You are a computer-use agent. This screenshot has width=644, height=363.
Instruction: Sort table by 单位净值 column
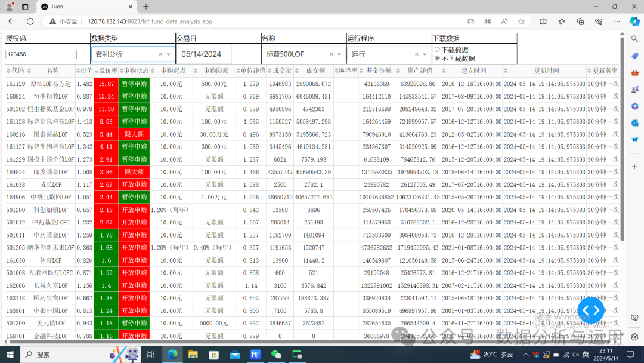coord(238,70)
